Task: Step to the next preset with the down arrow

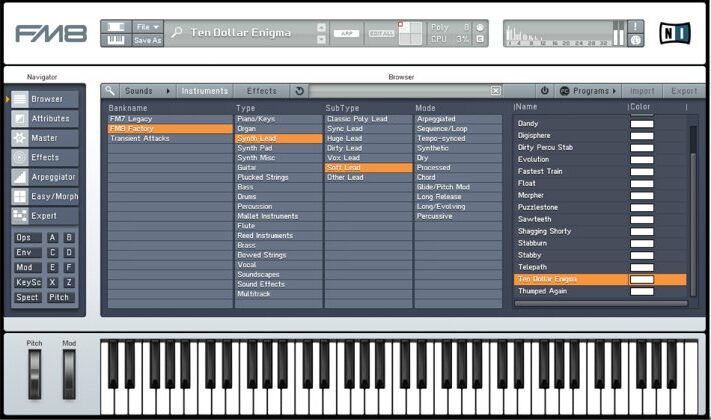Action: [x=321, y=39]
